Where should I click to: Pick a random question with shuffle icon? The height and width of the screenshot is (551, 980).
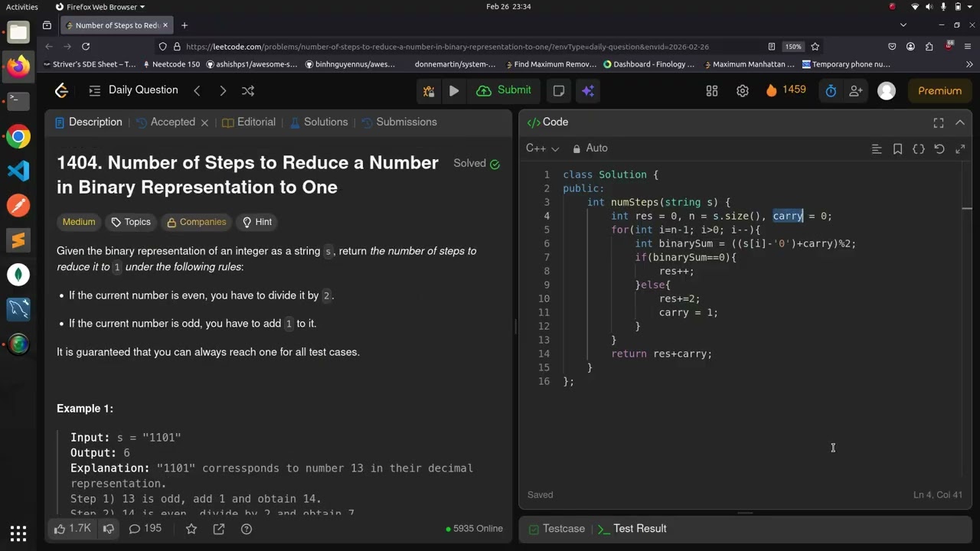(x=248, y=90)
